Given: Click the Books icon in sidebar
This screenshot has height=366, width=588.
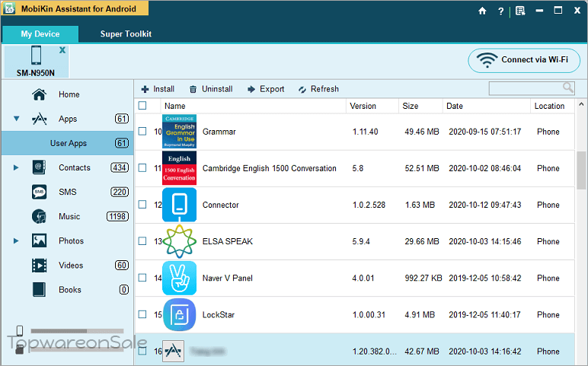Looking at the screenshot, I should [40, 290].
